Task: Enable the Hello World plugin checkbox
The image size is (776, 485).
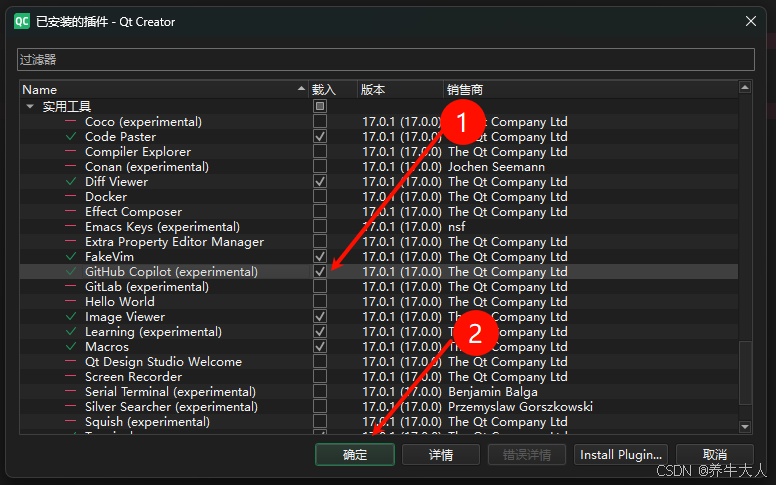Action: (x=320, y=301)
